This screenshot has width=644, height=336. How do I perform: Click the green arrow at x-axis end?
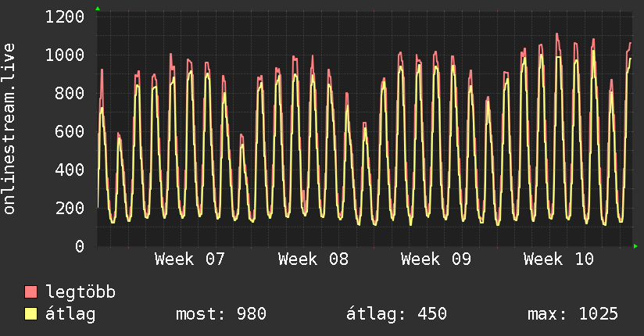(635, 246)
